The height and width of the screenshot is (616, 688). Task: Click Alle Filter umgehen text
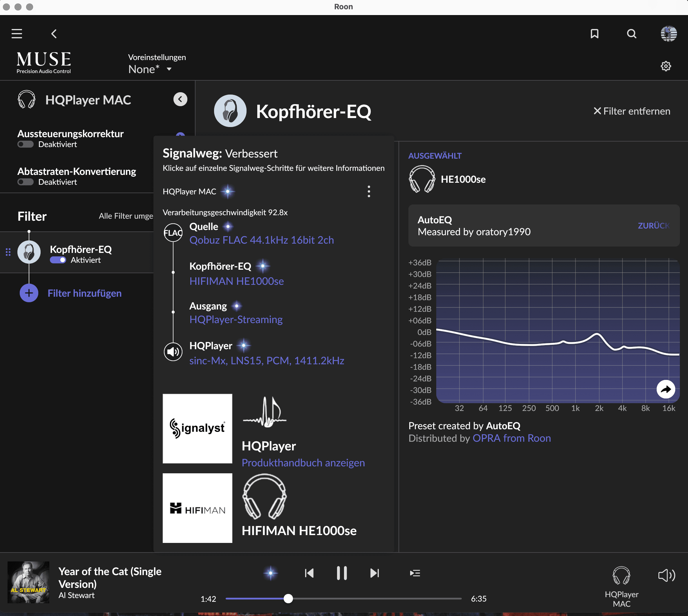pyautogui.click(x=126, y=216)
